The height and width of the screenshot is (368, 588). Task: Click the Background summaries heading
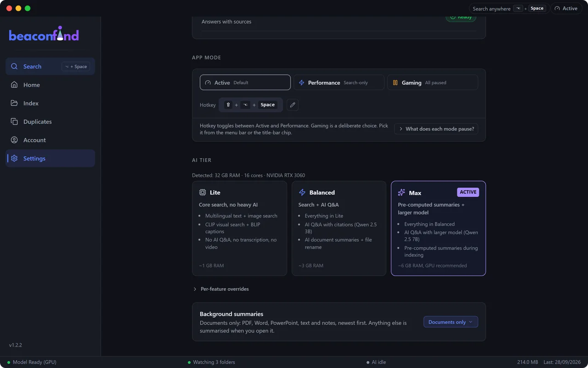click(232, 314)
